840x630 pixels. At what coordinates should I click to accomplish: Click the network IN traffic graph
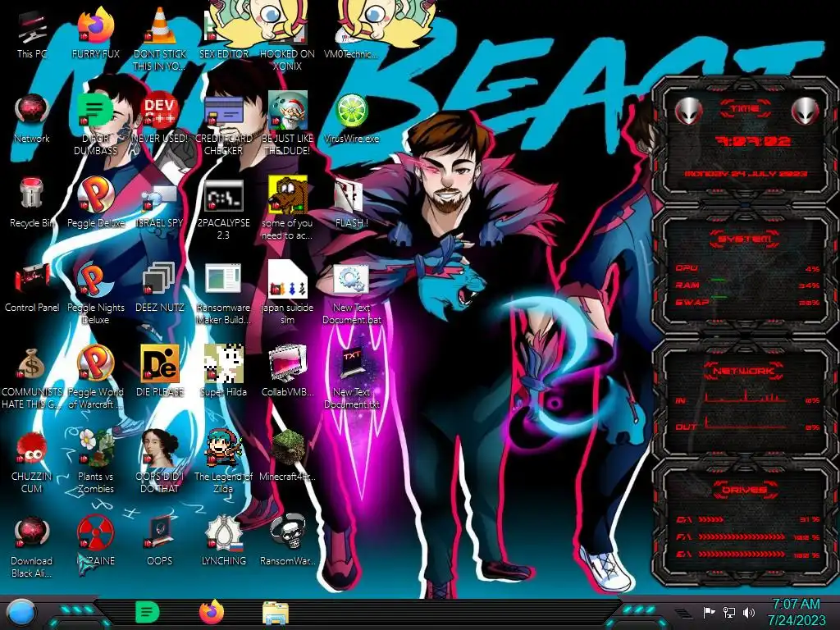tap(746, 397)
